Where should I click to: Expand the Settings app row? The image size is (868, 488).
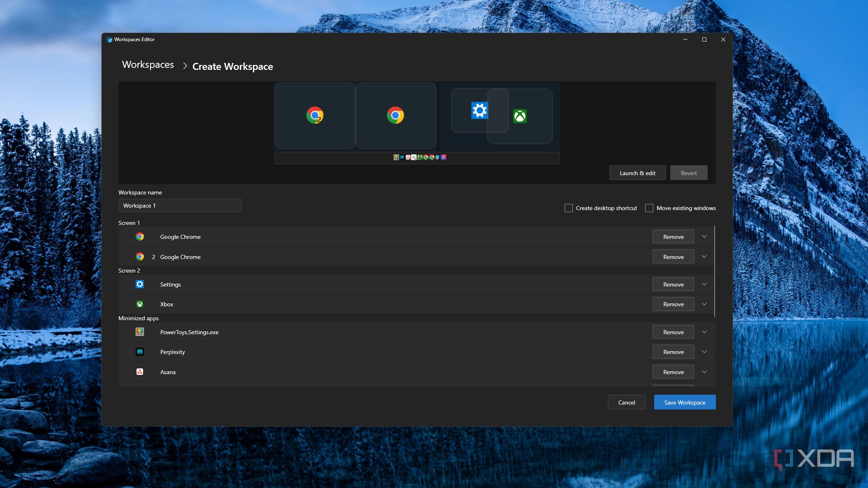[704, 284]
